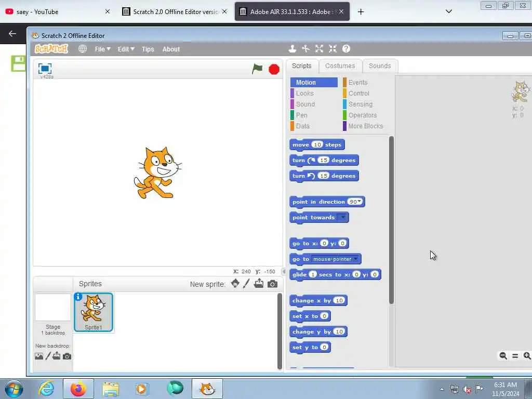This screenshot has width=532, height=399.
Task: Click the red stop button
Action: coord(274,69)
